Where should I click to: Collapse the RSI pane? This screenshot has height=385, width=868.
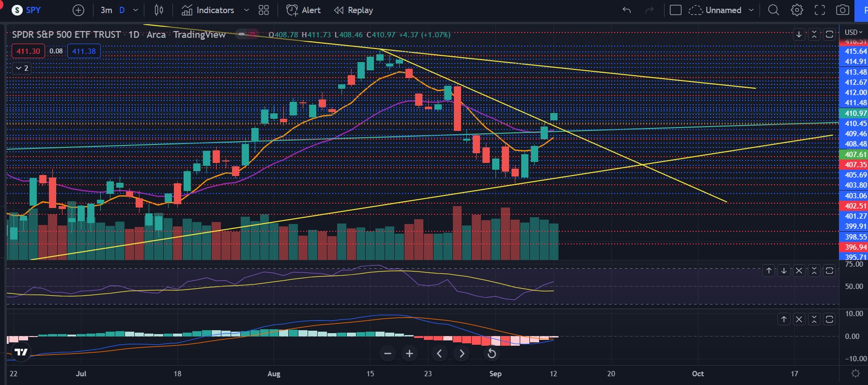point(814,271)
